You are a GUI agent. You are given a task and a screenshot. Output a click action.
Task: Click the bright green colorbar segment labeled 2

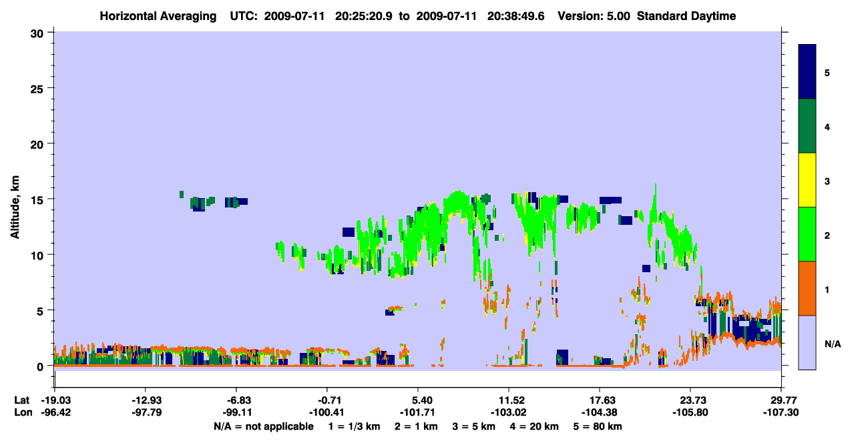pyautogui.click(x=807, y=234)
